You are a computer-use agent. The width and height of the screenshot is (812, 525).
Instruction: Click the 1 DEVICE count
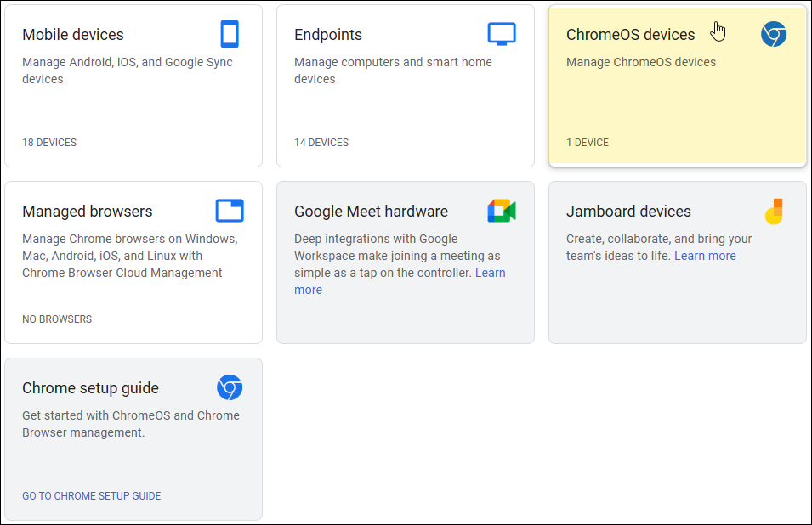[x=588, y=142]
